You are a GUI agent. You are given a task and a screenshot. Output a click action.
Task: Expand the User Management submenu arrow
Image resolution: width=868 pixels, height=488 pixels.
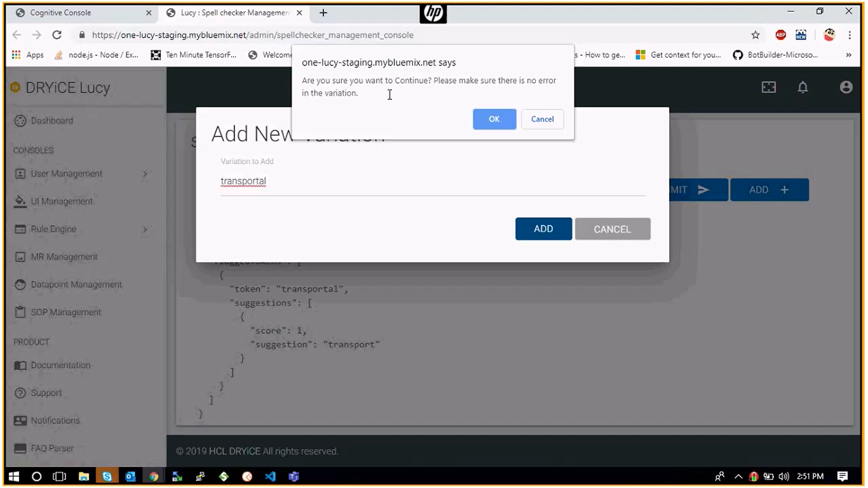(x=146, y=174)
